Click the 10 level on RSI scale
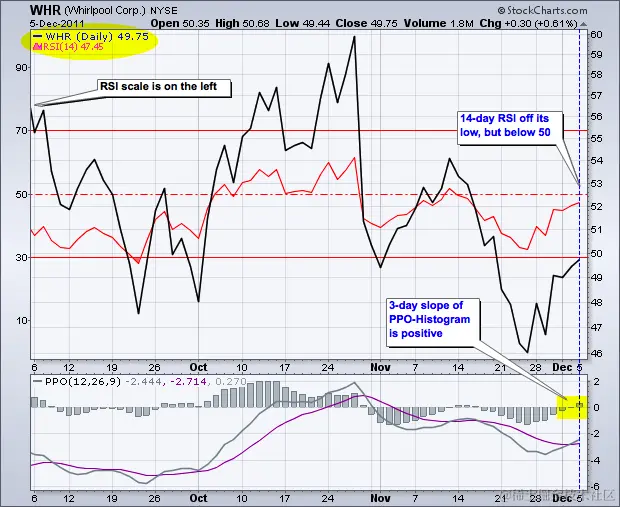 (x=22, y=321)
